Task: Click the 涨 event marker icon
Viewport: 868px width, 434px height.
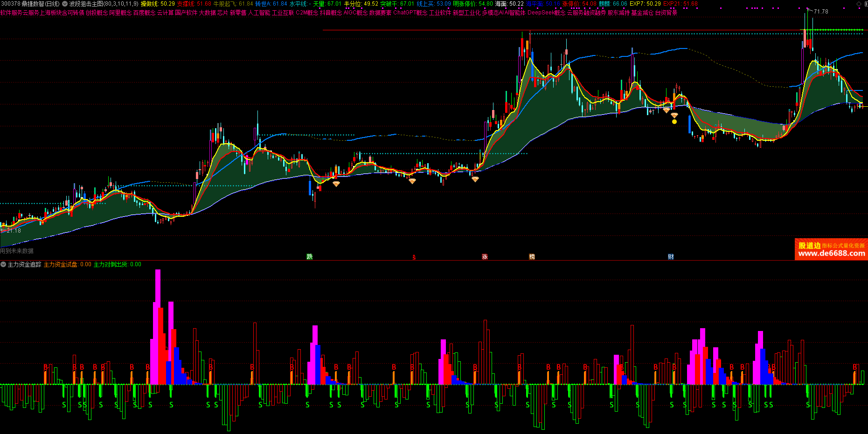Action: [x=485, y=257]
